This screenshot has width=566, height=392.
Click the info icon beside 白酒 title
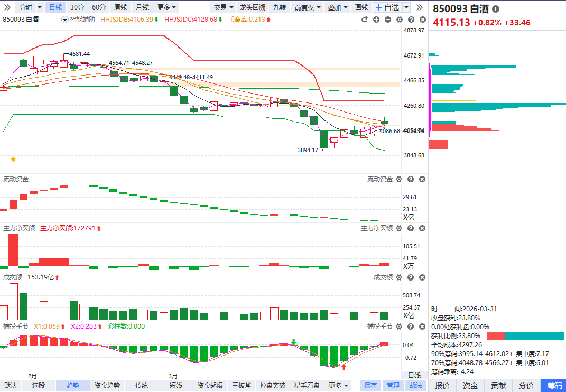[x=495, y=10]
